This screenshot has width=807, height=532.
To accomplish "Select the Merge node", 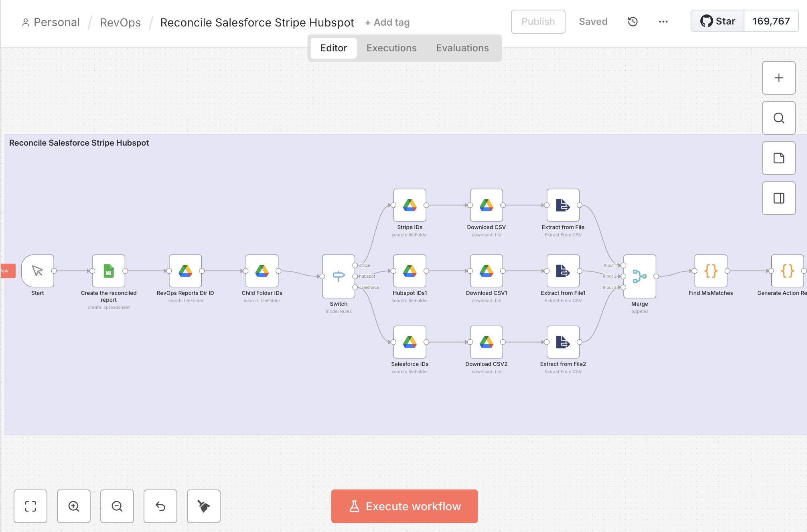I will [639, 276].
